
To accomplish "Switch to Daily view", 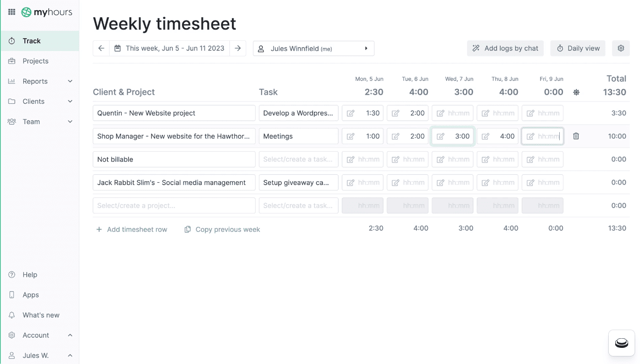I will point(578,48).
